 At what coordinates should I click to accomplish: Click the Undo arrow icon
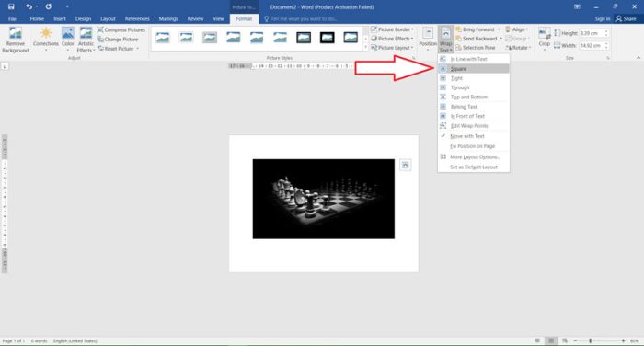tap(29, 6)
